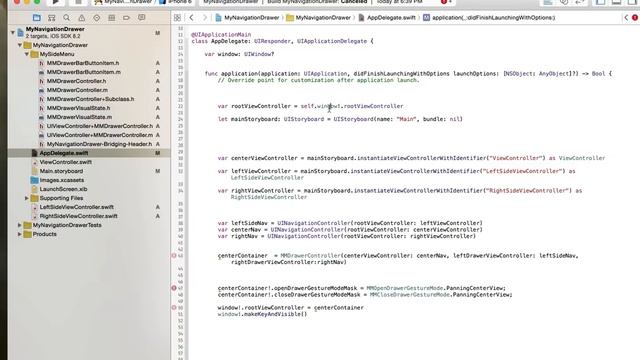The height and width of the screenshot is (360, 640).
Task: Click closeDrawerGestureModeMask code line
Action: (365, 294)
